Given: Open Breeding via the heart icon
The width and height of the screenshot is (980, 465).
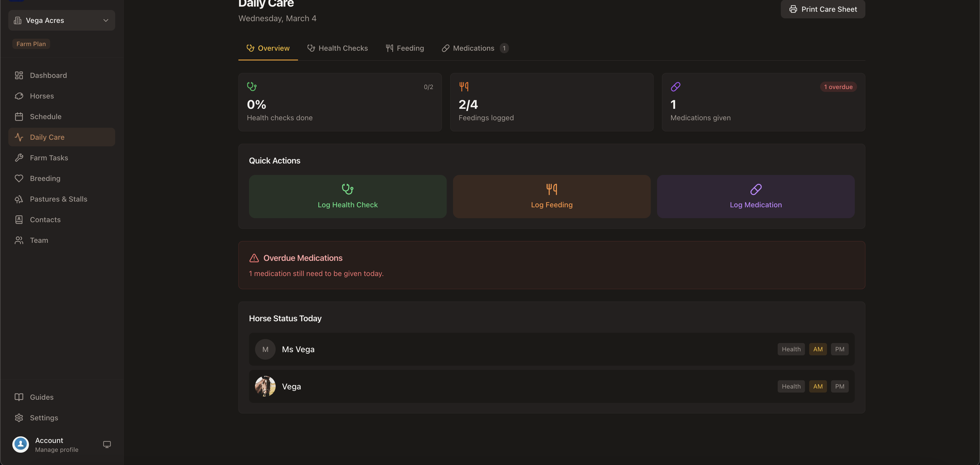Looking at the screenshot, I should pos(19,178).
